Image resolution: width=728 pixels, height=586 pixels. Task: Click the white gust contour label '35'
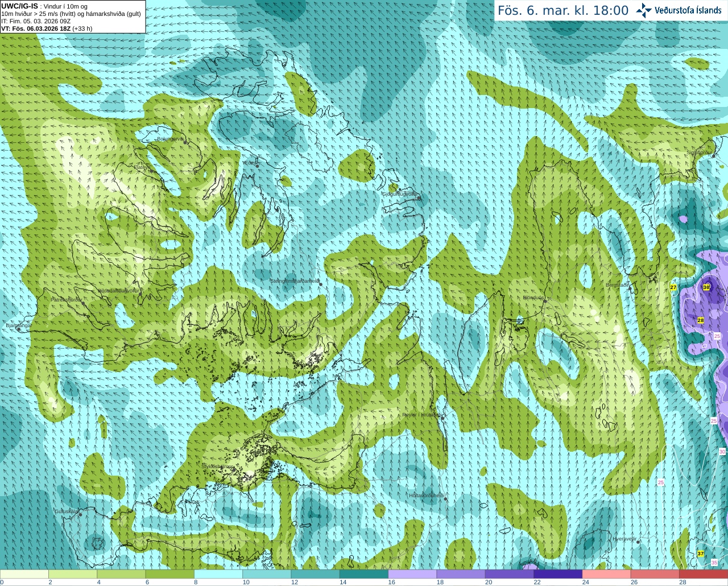pyautogui.click(x=714, y=563)
